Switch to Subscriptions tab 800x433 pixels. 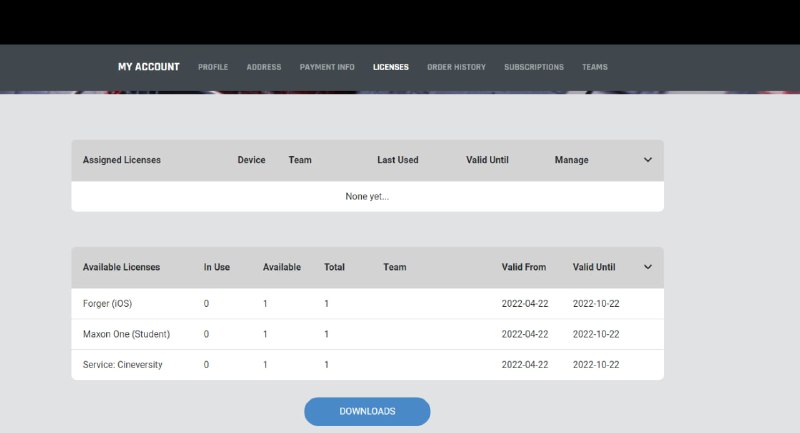(534, 67)
